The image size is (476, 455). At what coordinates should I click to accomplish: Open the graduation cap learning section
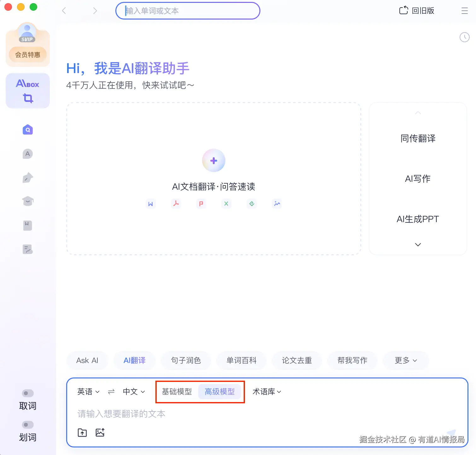pyautogui.click(x=27, y=201)
